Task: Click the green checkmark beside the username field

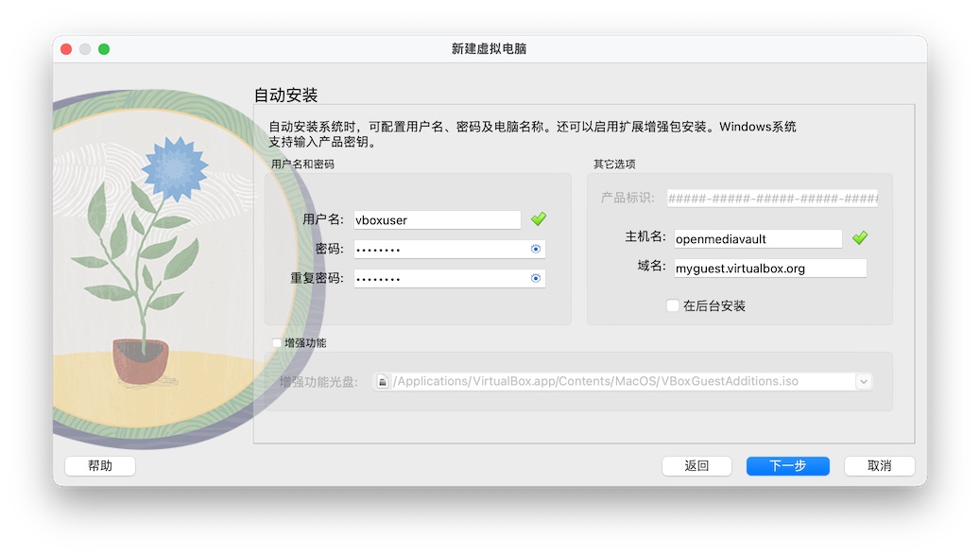Action: coord(538,219)
